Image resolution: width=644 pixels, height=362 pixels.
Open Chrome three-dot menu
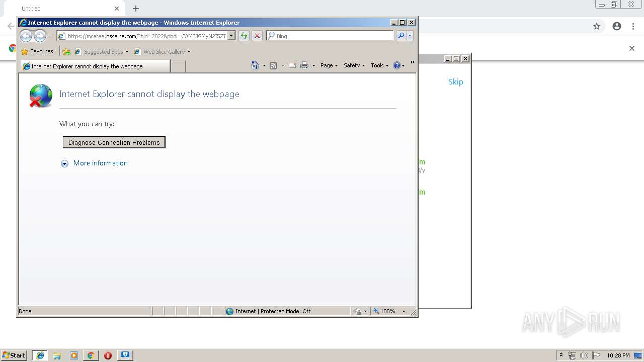click(x=633, y=26)
